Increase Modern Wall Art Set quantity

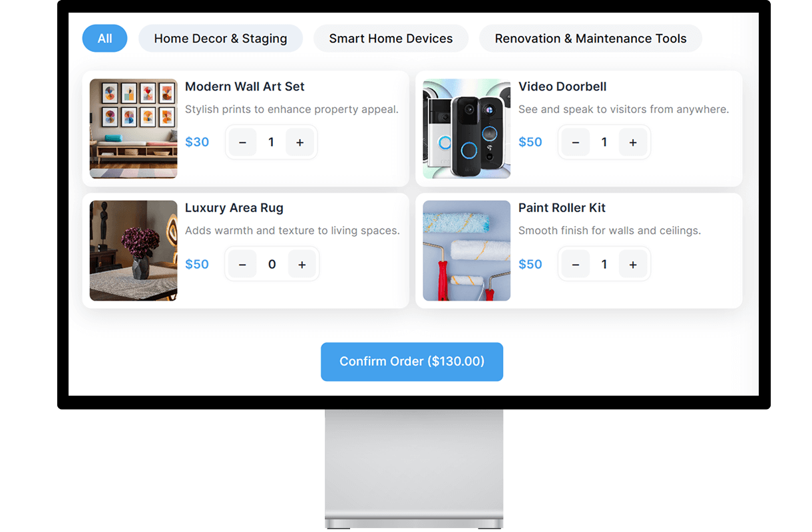300,142
